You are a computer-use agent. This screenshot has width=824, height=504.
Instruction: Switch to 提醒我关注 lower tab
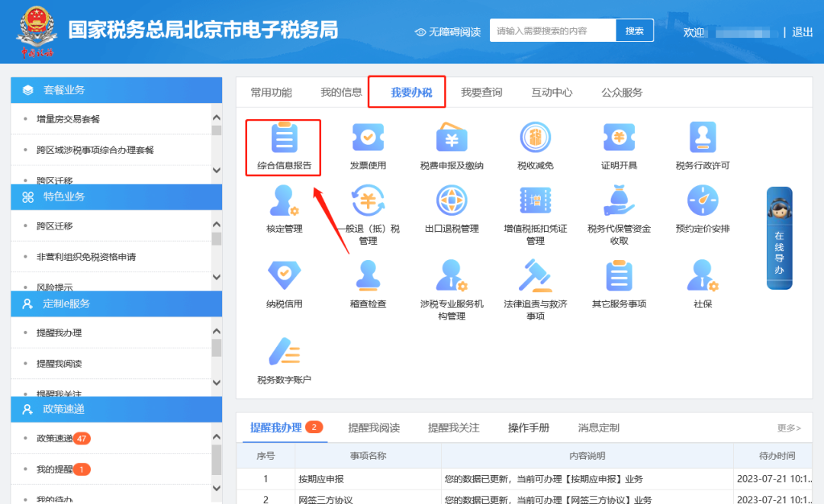pyautogui.click(x=453, y=428)
